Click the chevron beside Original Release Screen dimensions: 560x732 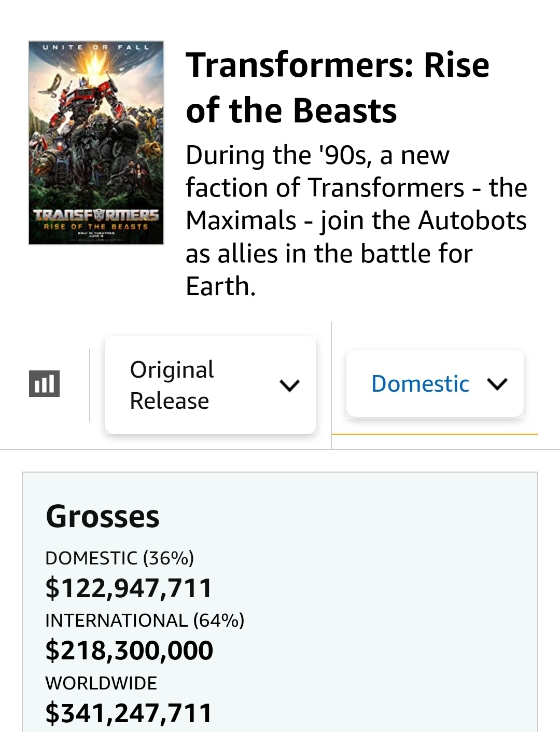289,385
